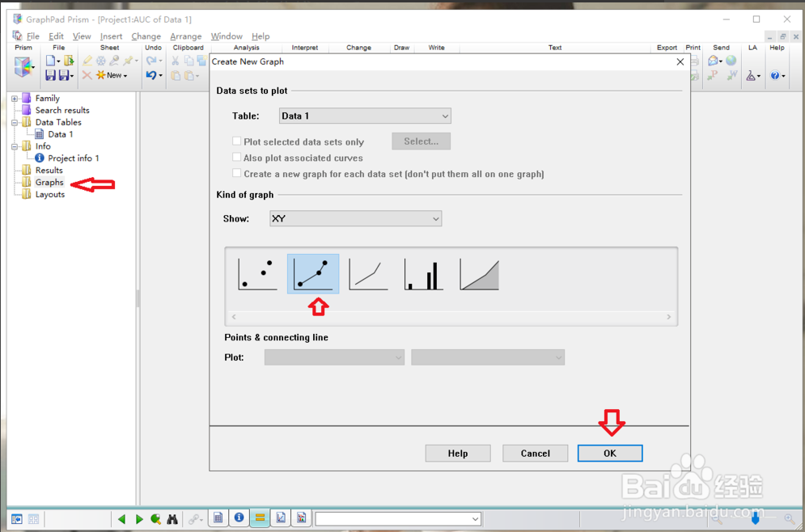Viewport: 805px width, 532px height.
Task: Open the View menu
Action: (x=82, y=36)
